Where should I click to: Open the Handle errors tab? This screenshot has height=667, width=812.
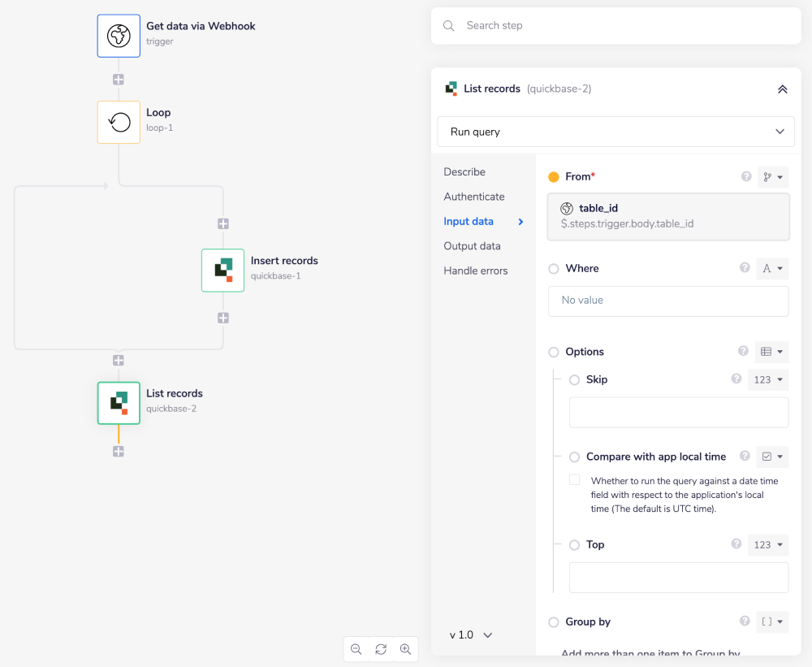(x=475, y=271)
